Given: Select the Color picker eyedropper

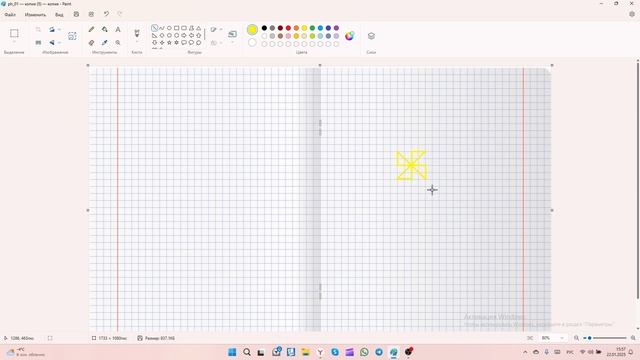Looking at the screenshot, I should [x=104, y=42].
